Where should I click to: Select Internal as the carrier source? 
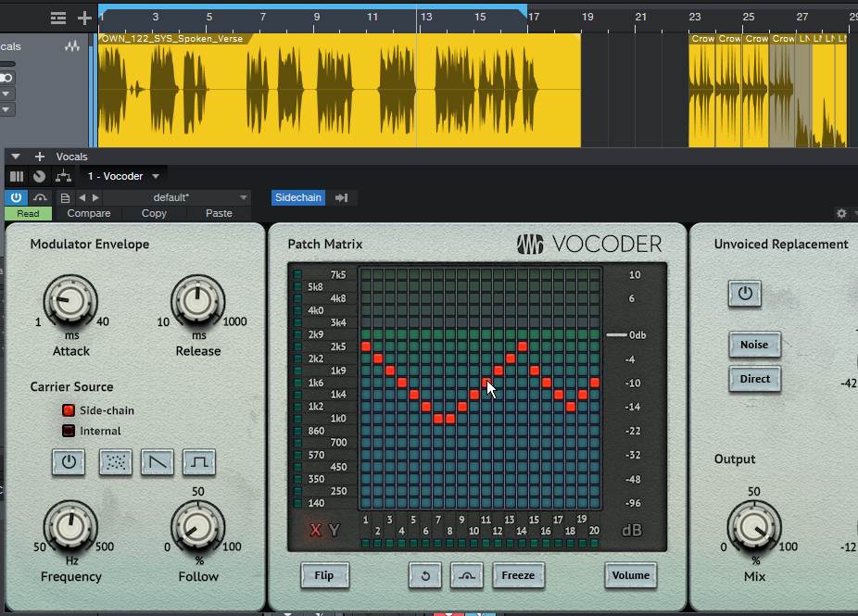(69, 431)
